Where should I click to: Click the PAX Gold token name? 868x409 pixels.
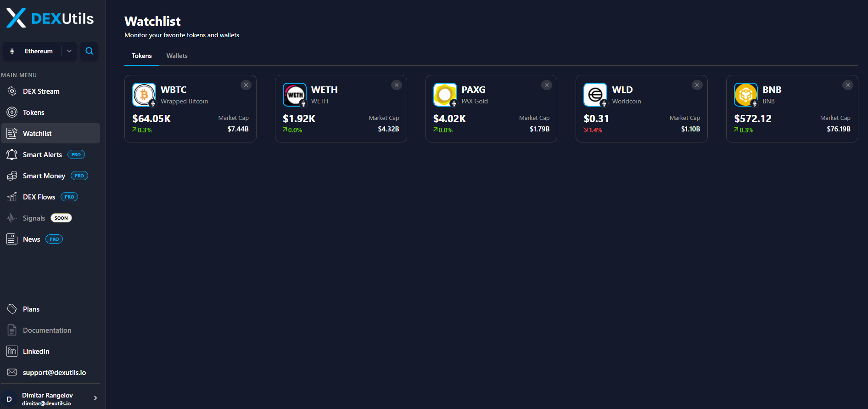[x=475, y=101]
